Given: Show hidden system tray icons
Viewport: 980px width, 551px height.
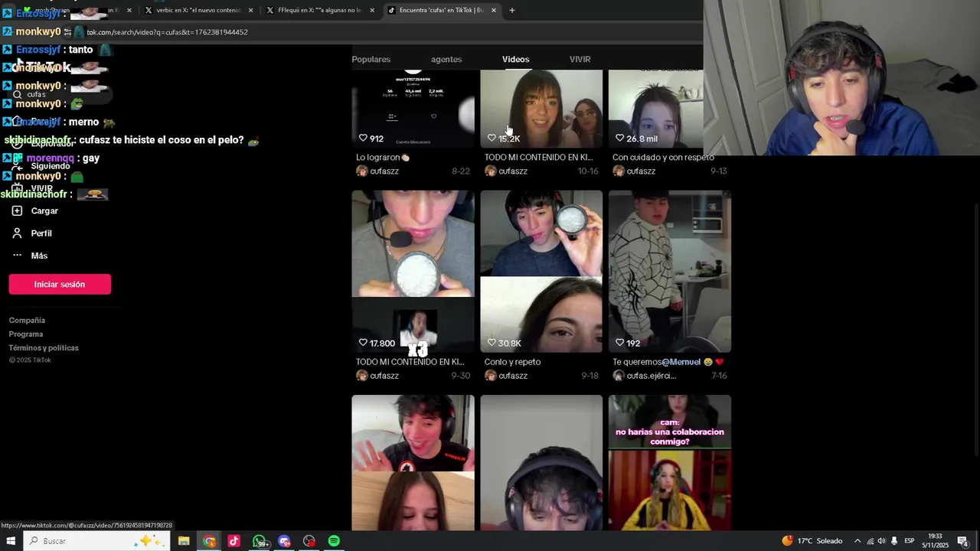Looking at the screenshot, I should [857, 541].
